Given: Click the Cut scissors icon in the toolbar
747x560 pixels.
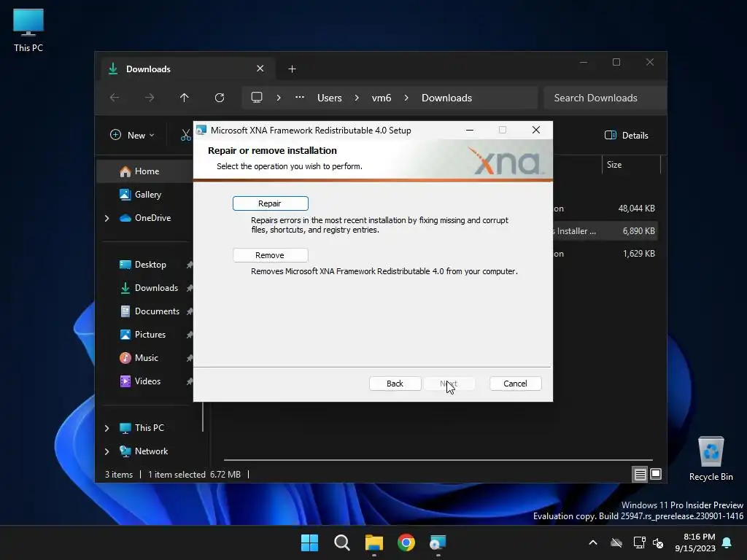Looking at the screenshot, I should pyautogui.click(x=185, y=135).
